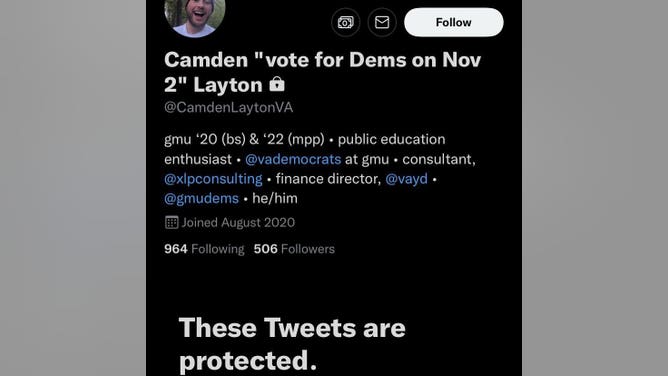The height and width of the screenshot is (376, 668).
Task: Click the calendar icon beside Joined
Action: click(171, 222)
